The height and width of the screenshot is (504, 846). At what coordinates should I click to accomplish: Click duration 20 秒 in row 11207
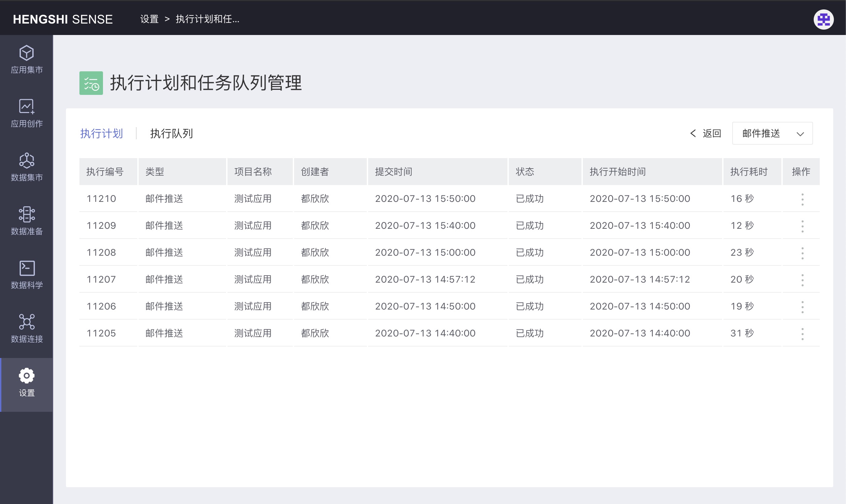pos(742,280)
